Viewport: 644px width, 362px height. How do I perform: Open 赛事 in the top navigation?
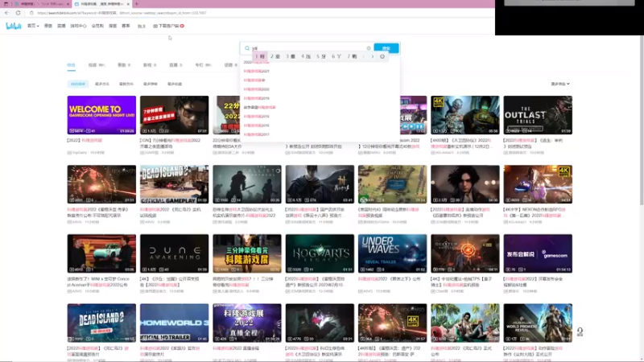coord(126,26)
